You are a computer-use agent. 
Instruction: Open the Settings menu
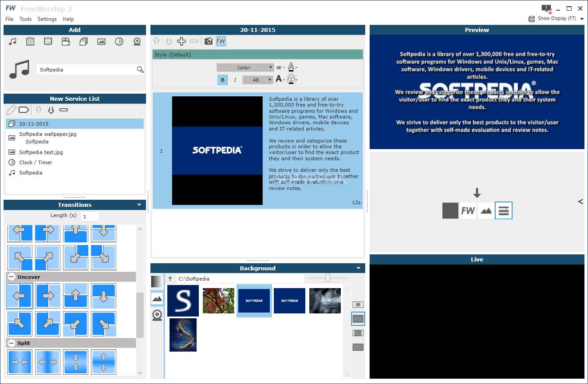[47, 19]
